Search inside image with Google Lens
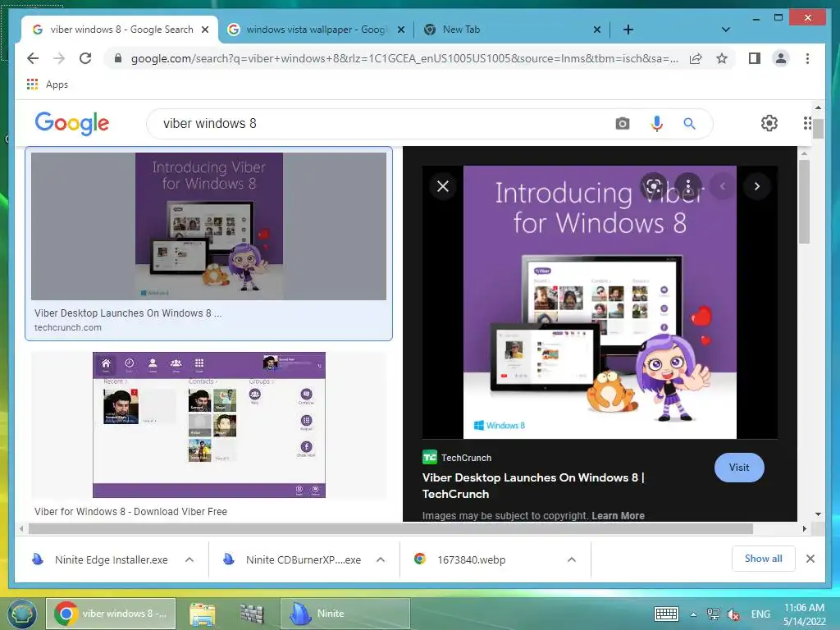The image size is (840, 630). [x=654, y=186]
